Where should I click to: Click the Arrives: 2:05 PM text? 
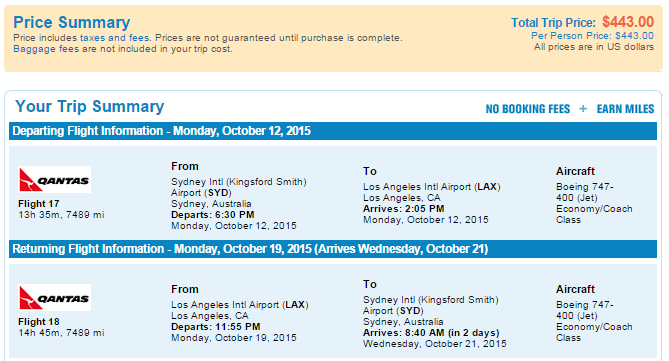[x=404, y=209]
